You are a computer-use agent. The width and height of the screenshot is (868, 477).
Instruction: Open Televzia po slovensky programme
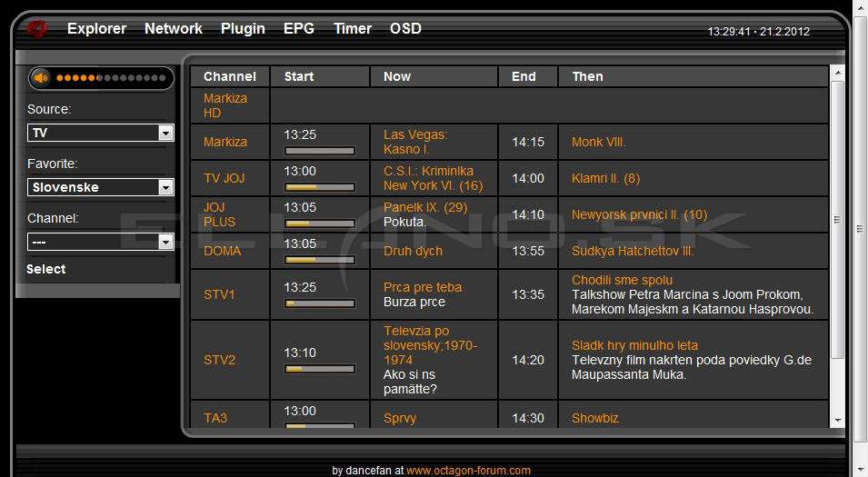(x=430, y=345)
